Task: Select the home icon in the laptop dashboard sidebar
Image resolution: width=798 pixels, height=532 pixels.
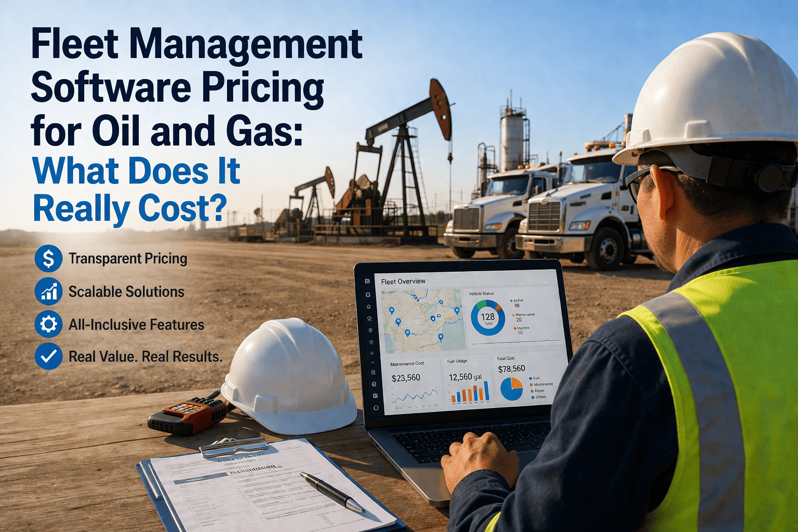Action: [368, 295]
